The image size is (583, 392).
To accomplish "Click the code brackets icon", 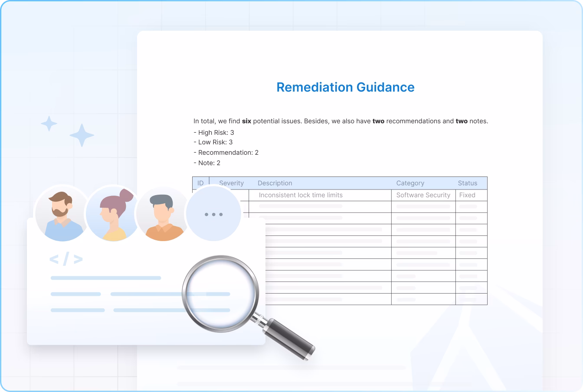I will pos(66,259).
